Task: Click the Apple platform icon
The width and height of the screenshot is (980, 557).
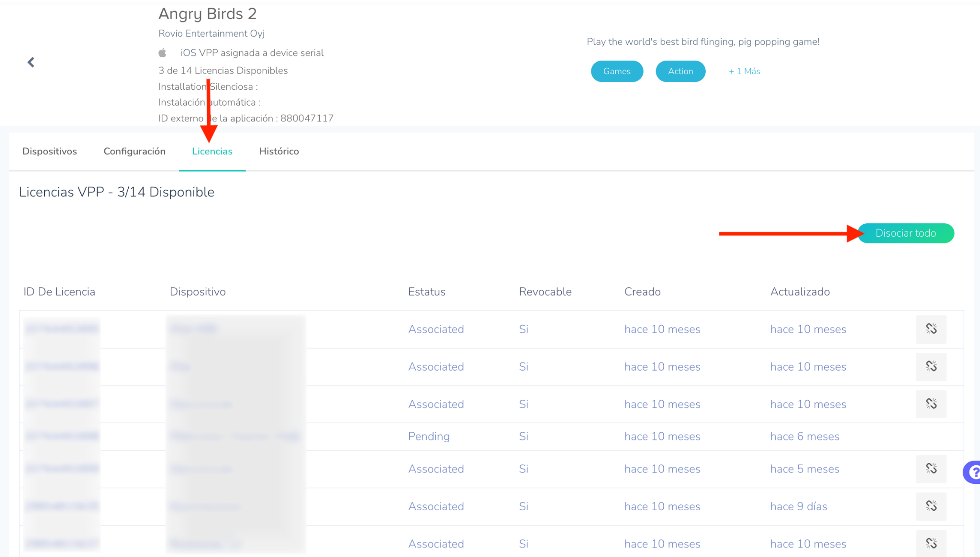Action: click(163, 53)
